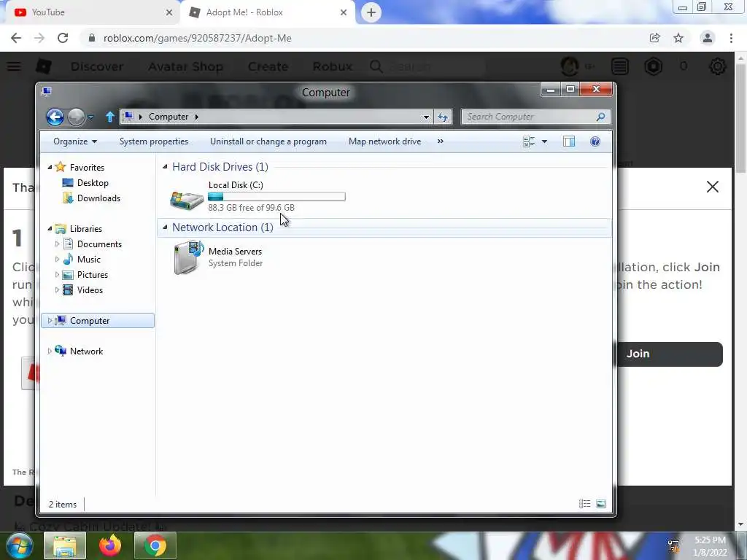747x560 pixels.
Task: Expand the Videos library node
Action: point(57,290)
